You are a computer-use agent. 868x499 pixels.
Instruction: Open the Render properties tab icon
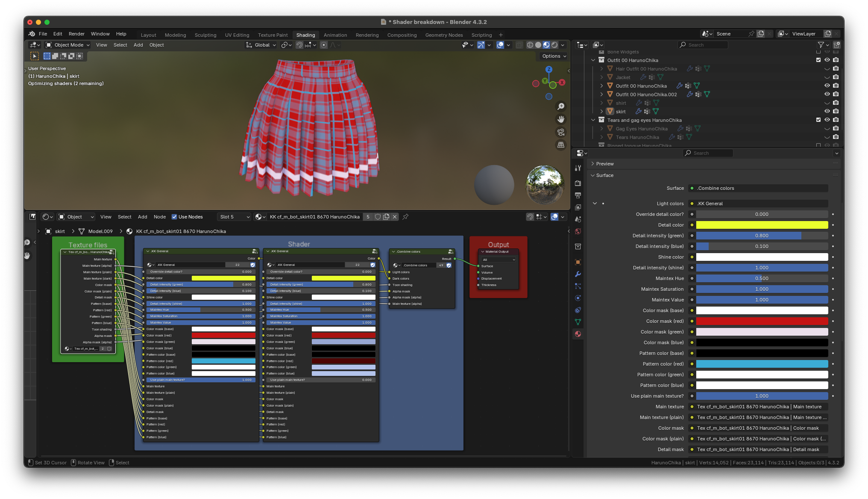click(x=578, y=183)
